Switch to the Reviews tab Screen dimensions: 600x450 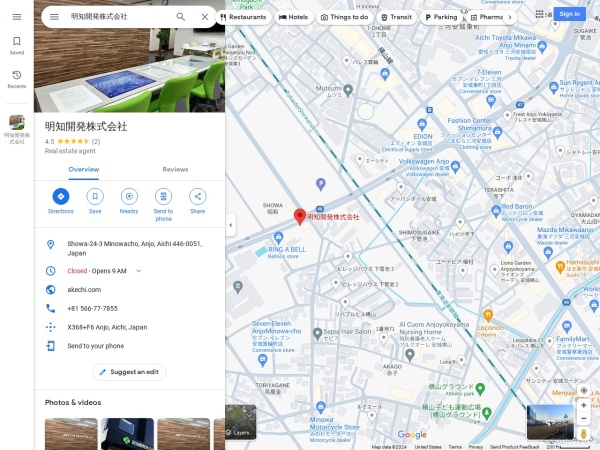pos(175,170)
